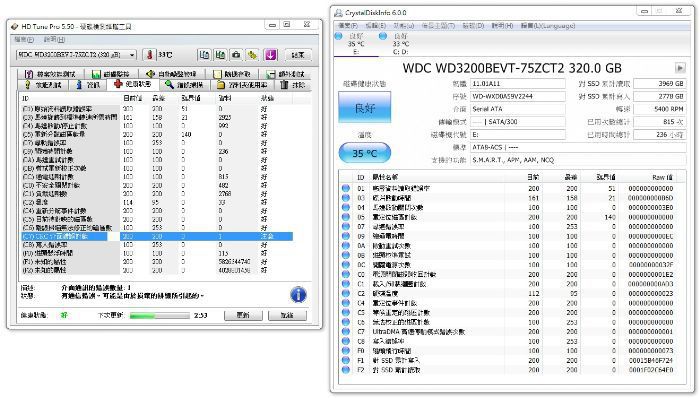Screen dimensions: 700x398
Task: Click the copy-screenshot-to-clipboard icon in HD Tune toolbar
Action: pyautogui.click(x=220, y=55)
